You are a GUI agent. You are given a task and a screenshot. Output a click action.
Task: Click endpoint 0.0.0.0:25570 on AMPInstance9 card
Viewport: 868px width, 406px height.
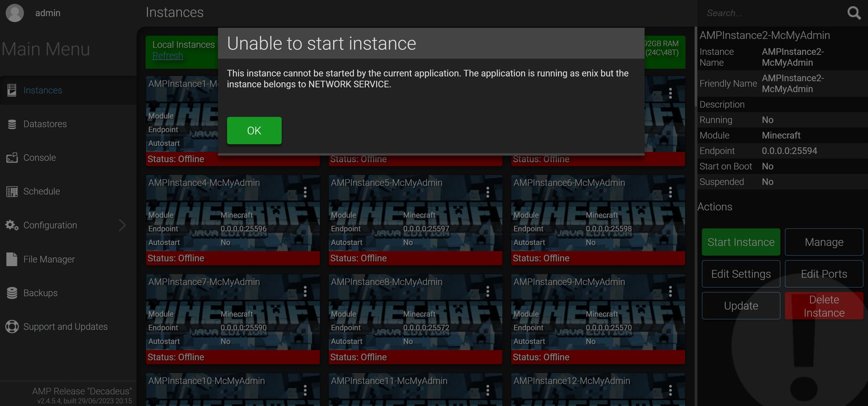tap(609, 328)
